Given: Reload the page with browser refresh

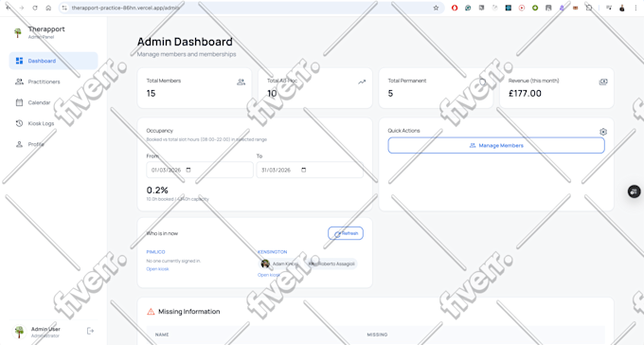Looking at the screenshot, I should tap(35, 8).
